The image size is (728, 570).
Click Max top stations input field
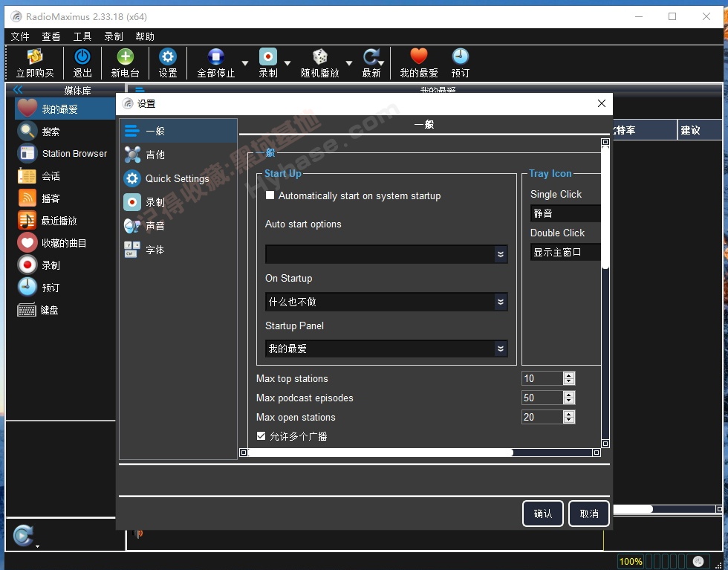tap(542, 378)
